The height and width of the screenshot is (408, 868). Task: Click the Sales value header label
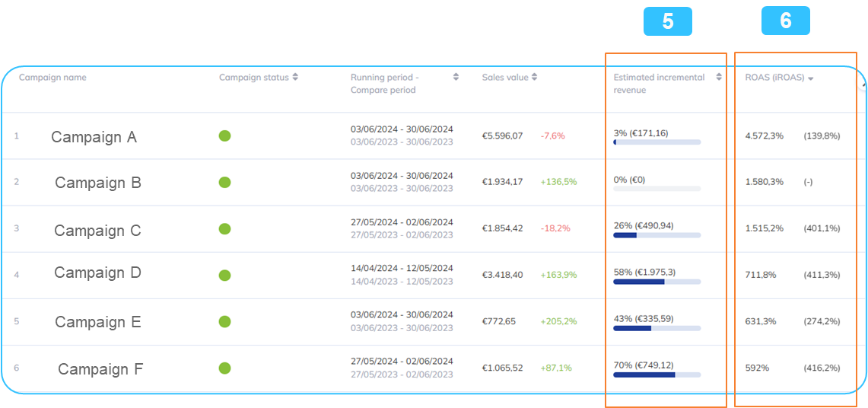[505, 78]
